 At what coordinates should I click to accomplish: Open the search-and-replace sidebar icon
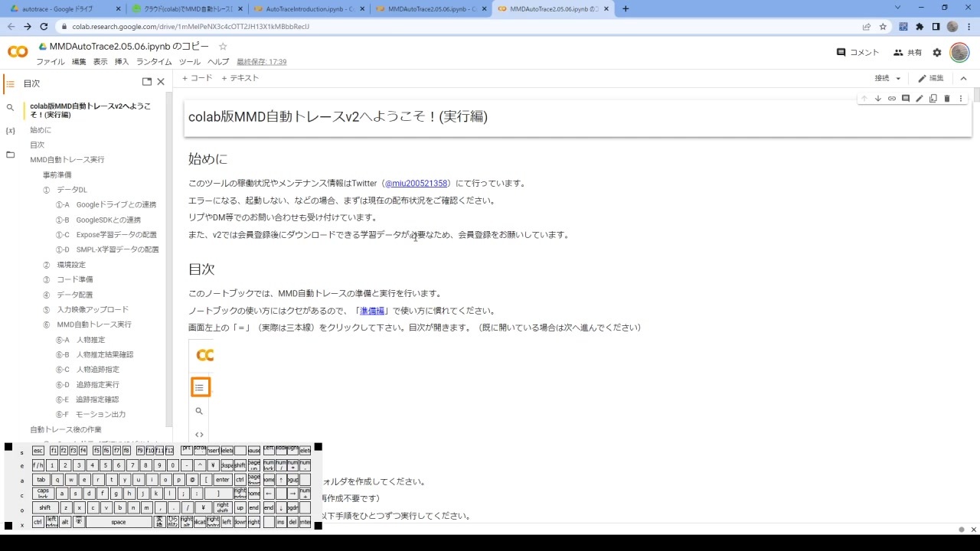(10, 108)
